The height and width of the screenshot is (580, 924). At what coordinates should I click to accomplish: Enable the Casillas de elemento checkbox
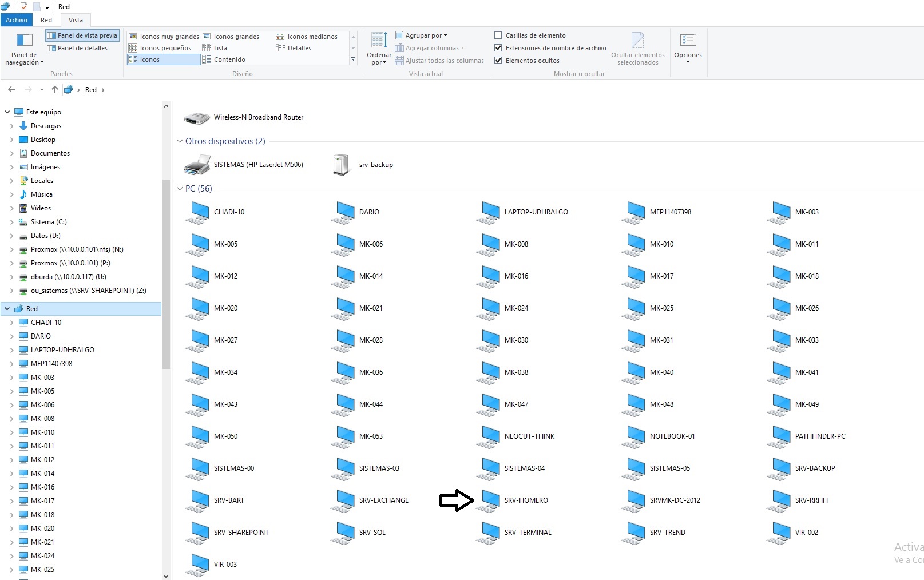[x=498, y=35]
